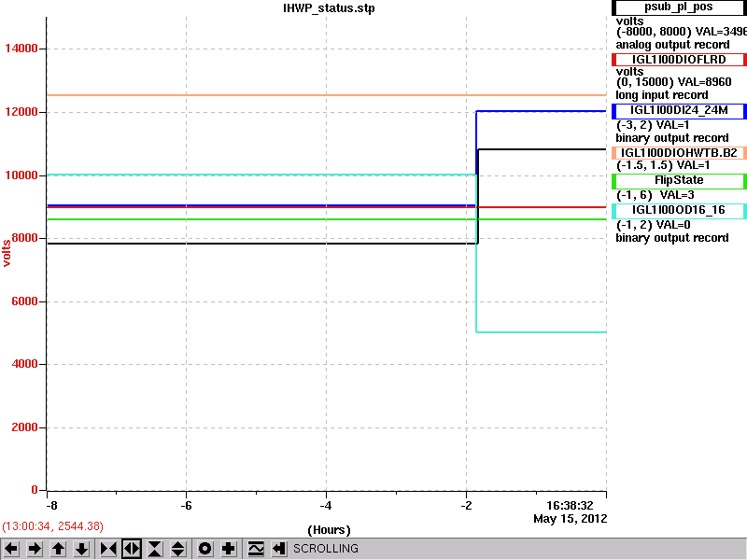Select the psub_pl_pos curve legend entry
The height and width of the screenshot is (560, 747).
coord(679,7)
